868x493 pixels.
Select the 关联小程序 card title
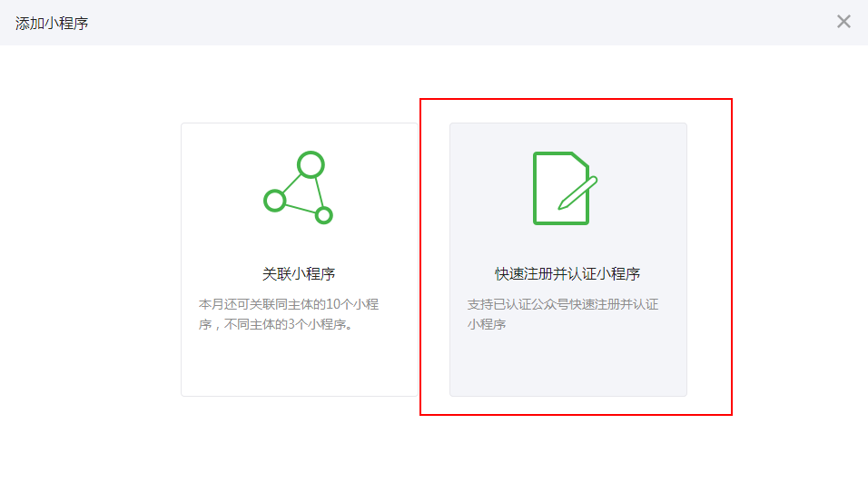pyautogui.click(x=299, y=273)
